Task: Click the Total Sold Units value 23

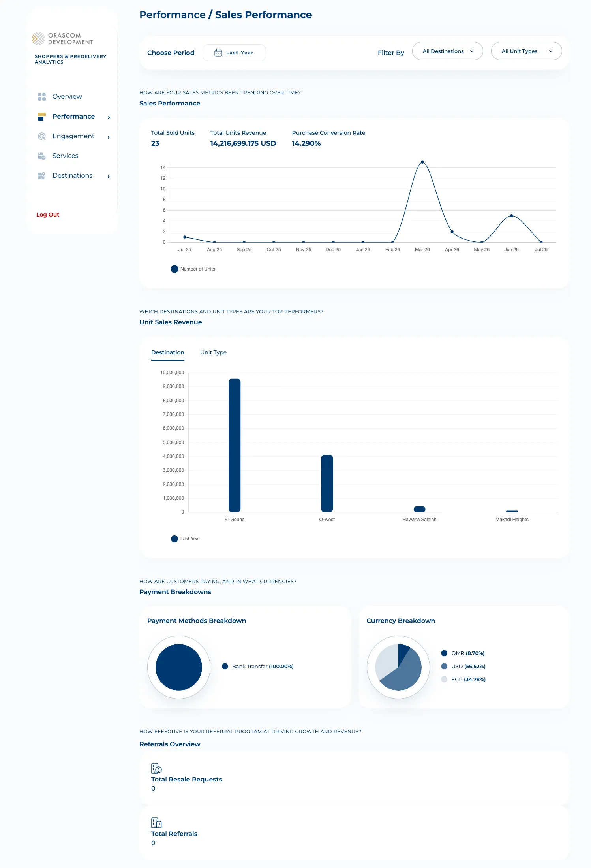Action: 155,143
